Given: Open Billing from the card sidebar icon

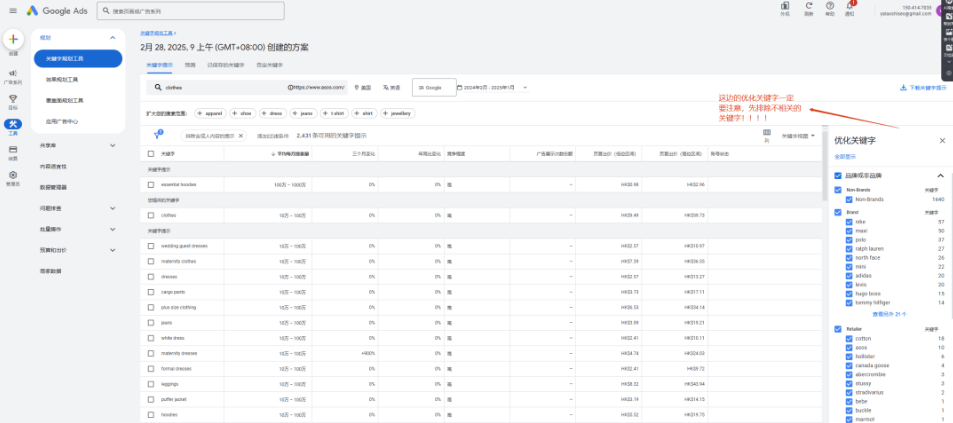Looking at the screenshot, I should point(12,150).
